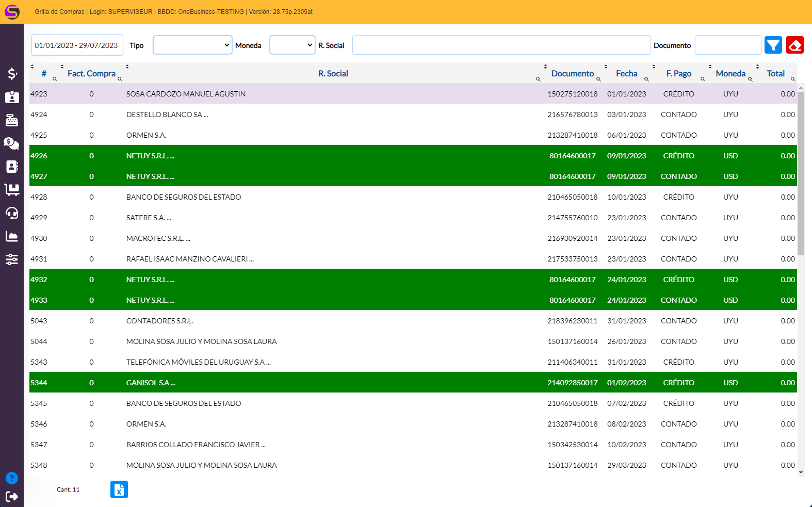Expand the Tipo dropdown
812x507 pixels.
click(x=192, y=45)
